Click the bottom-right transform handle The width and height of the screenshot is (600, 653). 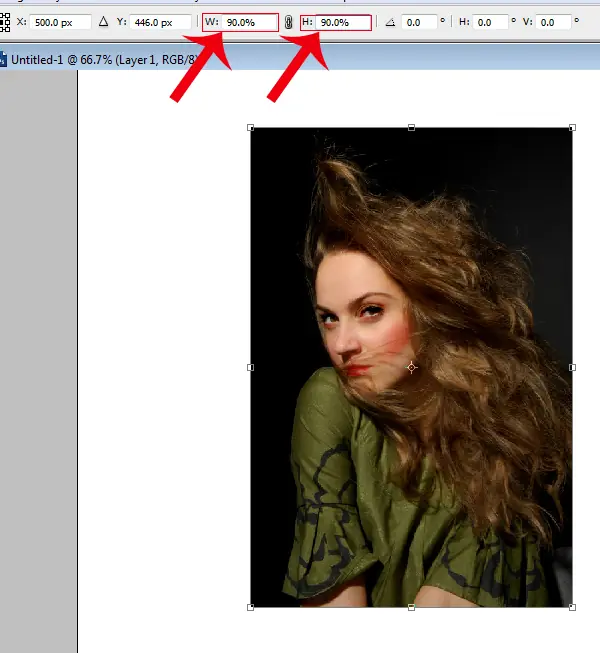coord(572,607)
